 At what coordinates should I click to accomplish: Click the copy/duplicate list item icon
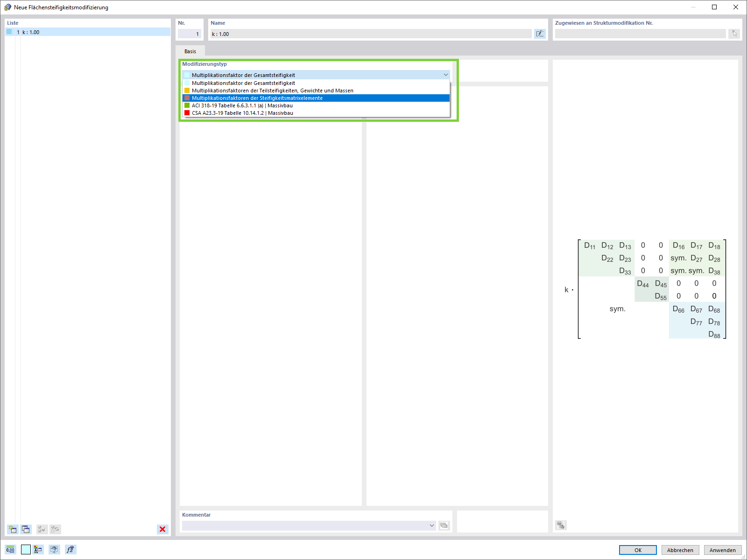coord(26,529)
